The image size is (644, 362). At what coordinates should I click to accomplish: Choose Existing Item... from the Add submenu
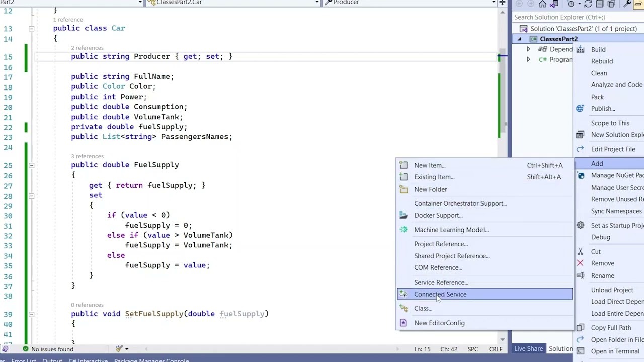485,177
